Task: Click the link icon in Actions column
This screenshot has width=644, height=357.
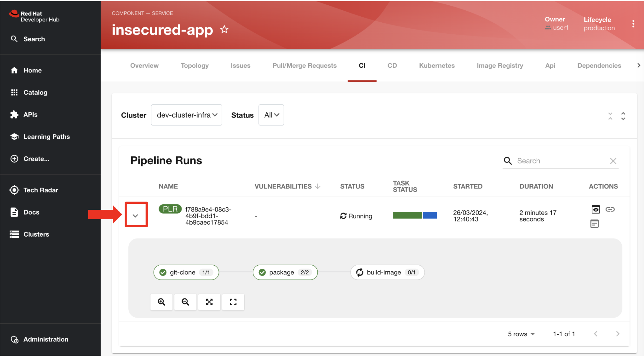Action: click(x=610, y=210)
